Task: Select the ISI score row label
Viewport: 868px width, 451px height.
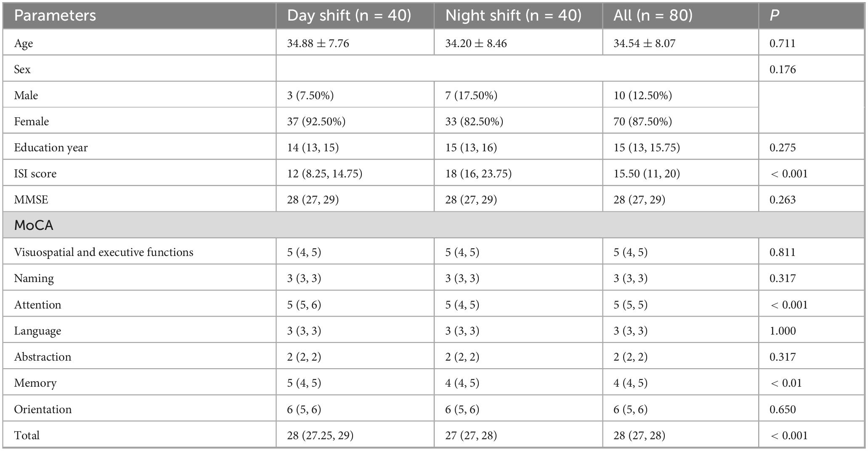Action: click(35, 174)
